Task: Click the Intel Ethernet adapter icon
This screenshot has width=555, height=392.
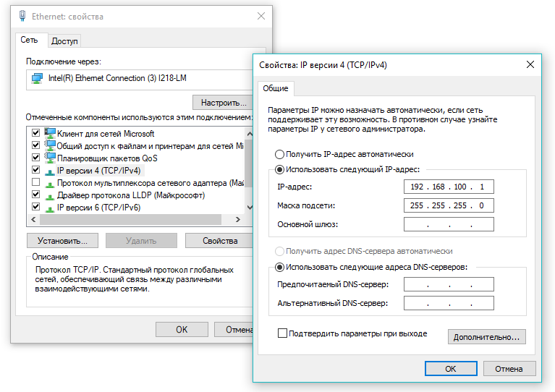Action: (36, 78)
